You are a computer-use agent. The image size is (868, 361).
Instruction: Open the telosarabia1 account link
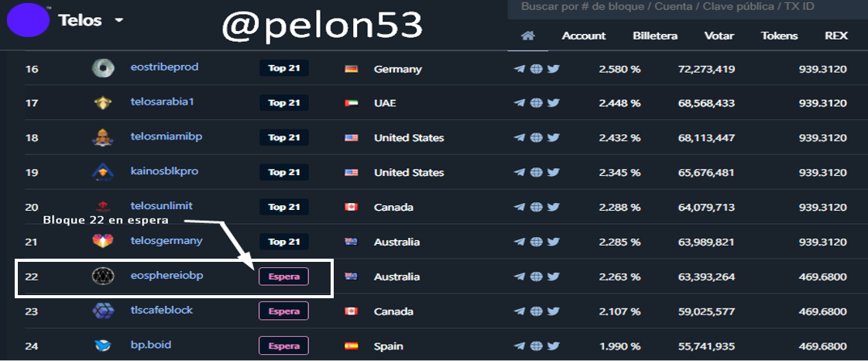tap(163, 101)
